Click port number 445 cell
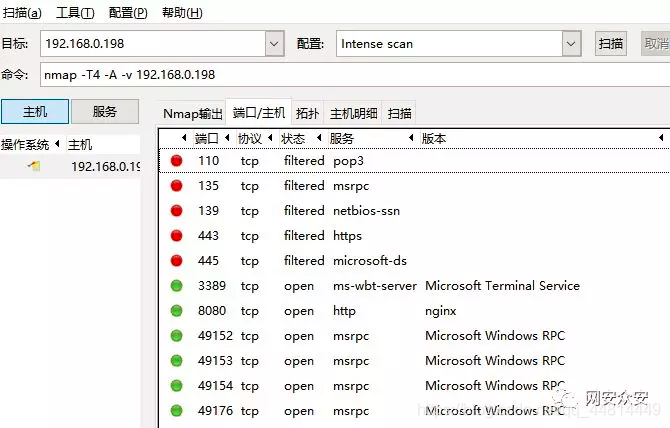 pos(209,261)
